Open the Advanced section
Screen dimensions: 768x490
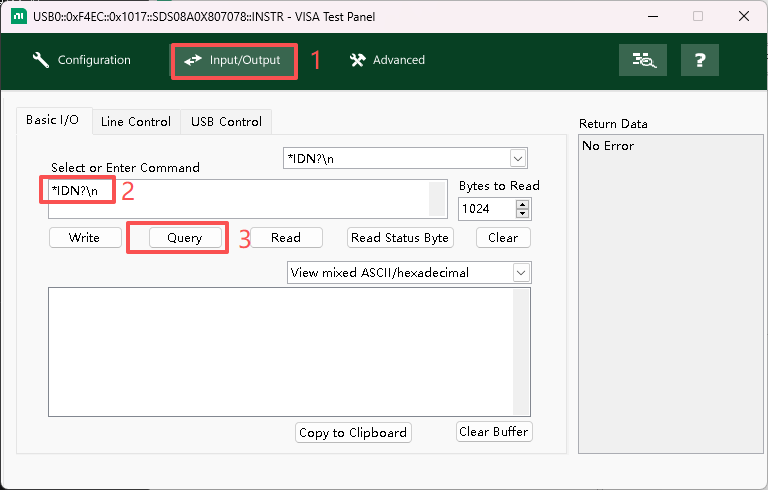387,60
